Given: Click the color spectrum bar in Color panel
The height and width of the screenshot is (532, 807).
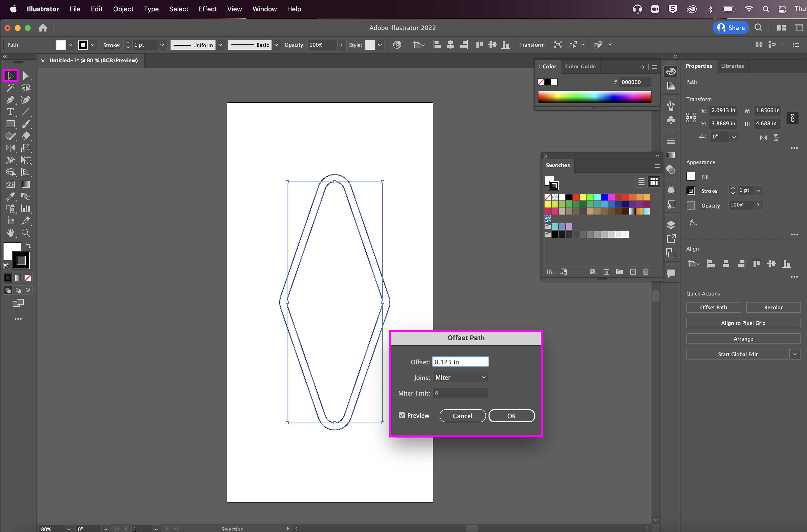Looking at the screenshot, I should (x=595, y=97).
